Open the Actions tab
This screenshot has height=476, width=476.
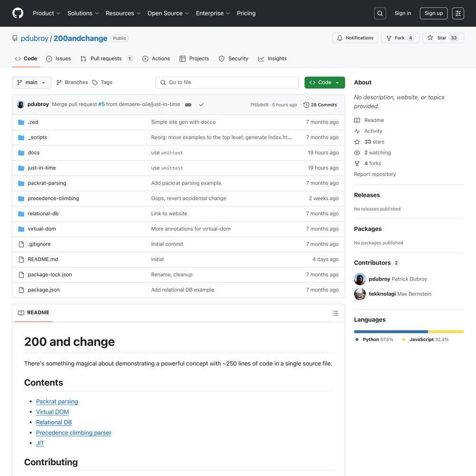[156, 59]
